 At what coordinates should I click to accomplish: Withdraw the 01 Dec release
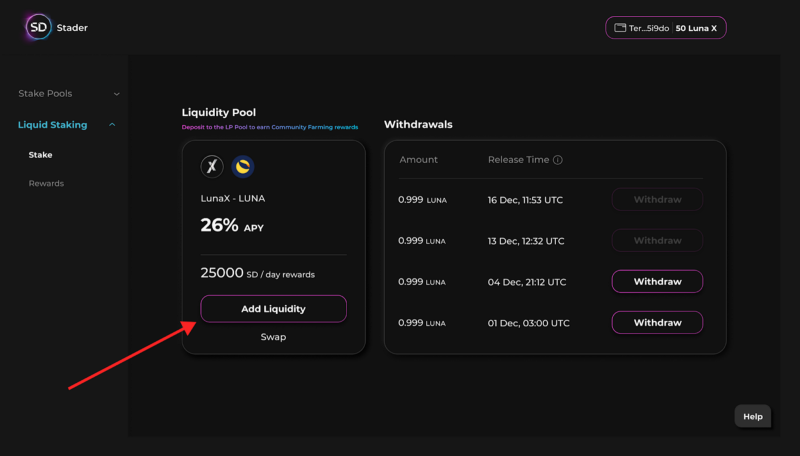coord(657,322)
